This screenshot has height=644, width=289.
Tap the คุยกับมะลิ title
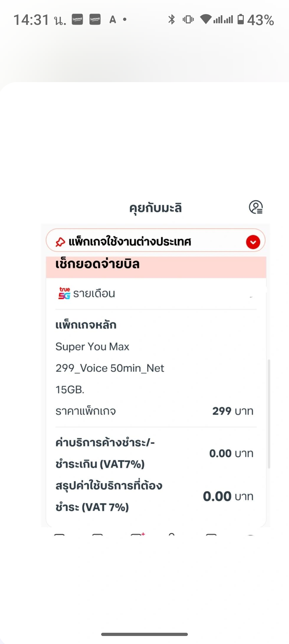155,208
